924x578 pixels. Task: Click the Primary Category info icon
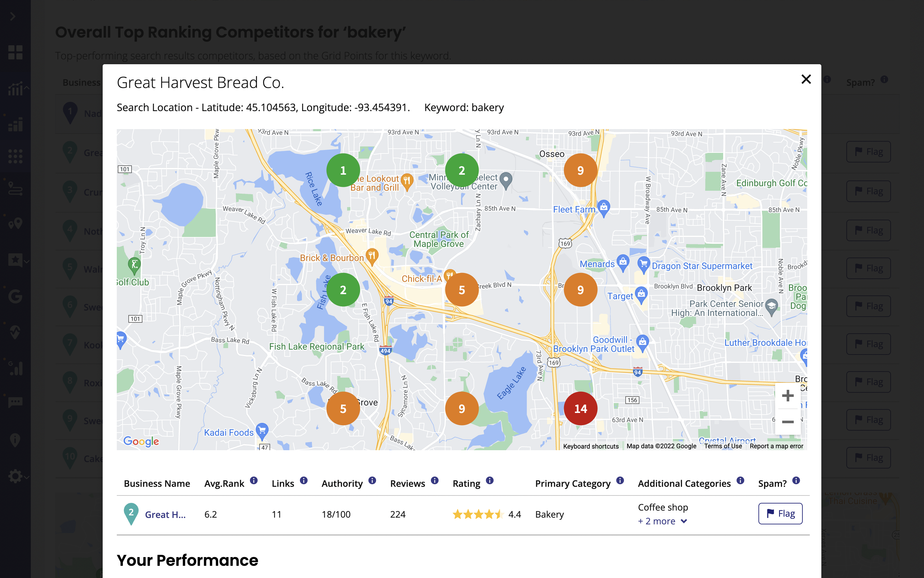pyautogui.click(x=620, y=480)
